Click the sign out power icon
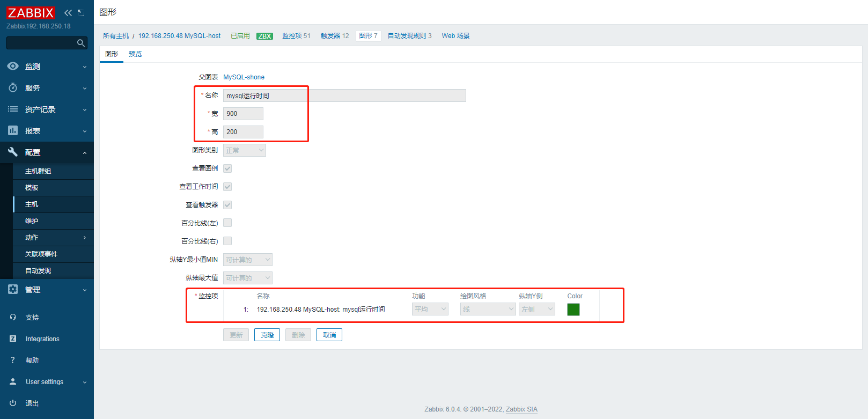Viewport: 868px width, 419px height. 13,403
